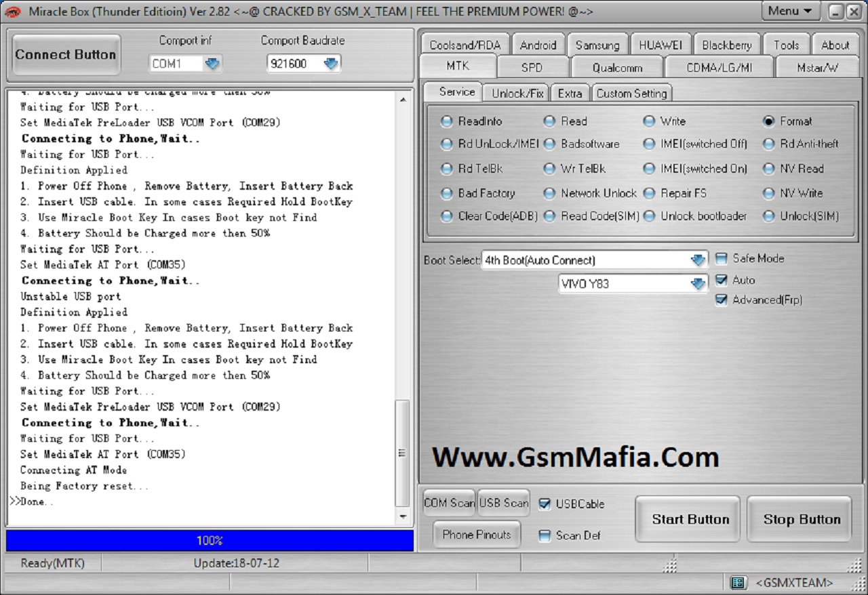The width and height of the screenshot is (868, 595).
Task: Select the Badsoftware option
Action: pyautogui.click(x=582, y=144)
